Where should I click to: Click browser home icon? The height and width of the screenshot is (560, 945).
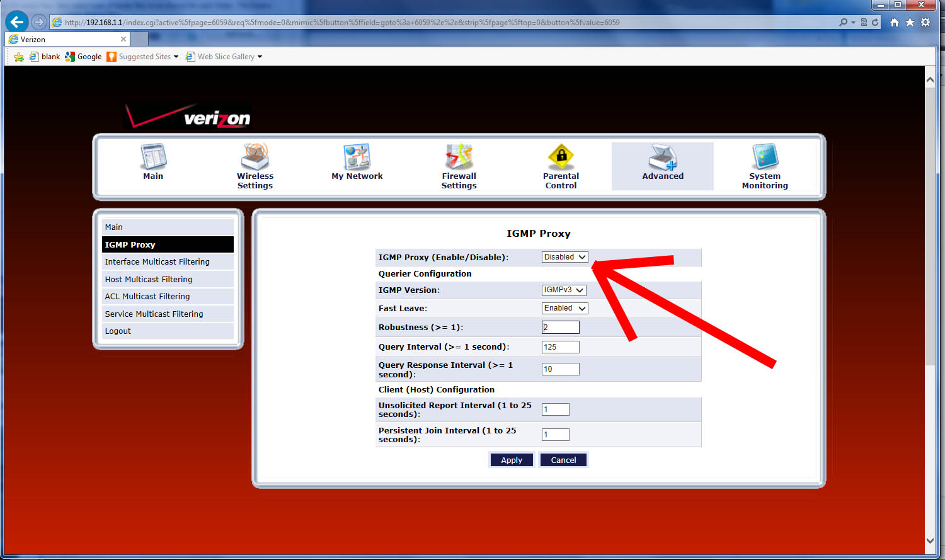tap(894, 22)
